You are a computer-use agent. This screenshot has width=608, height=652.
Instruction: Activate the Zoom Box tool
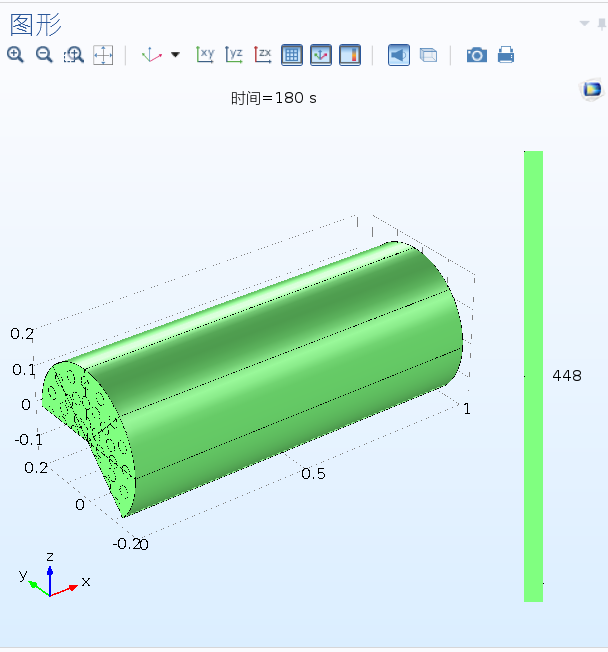(74, 55)
